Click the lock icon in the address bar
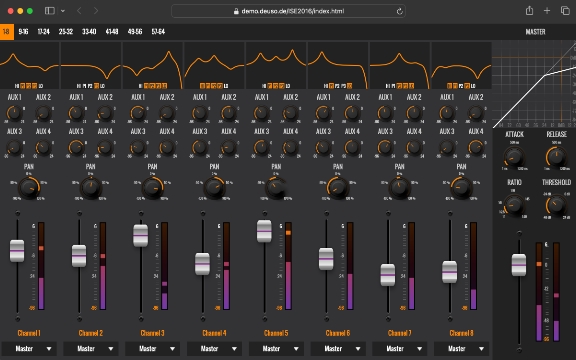The width and height of the screenshot is (576, 360). (236, 11)
